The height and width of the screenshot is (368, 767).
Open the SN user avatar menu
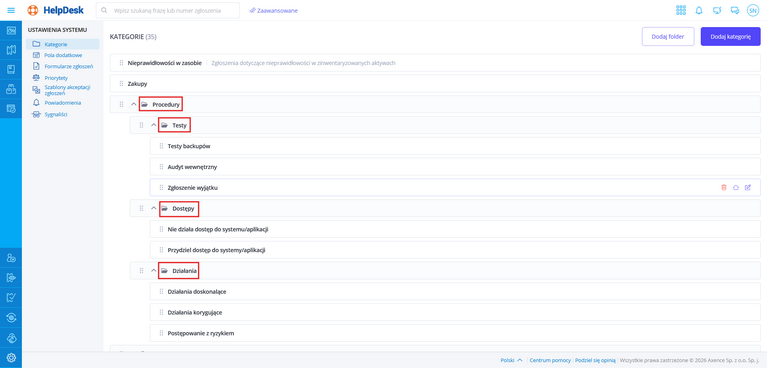[752, 10]
